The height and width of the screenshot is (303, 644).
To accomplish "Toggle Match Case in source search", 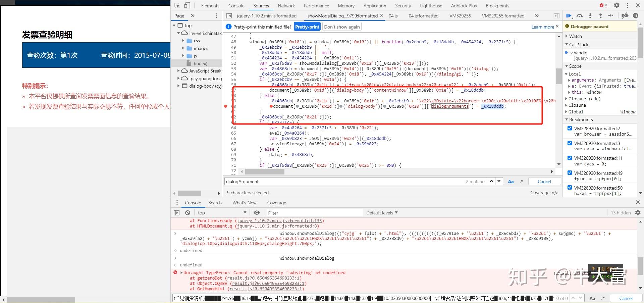I will pos(511,182).
